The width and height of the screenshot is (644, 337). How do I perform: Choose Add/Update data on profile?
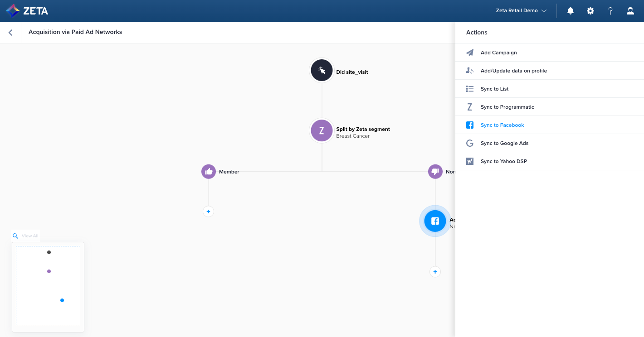click(x=513, y=71)
